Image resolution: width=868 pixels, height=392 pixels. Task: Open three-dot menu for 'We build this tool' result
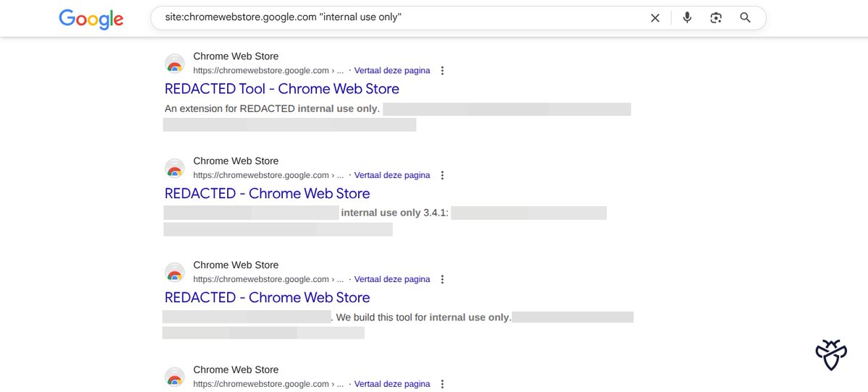tap(443, 279)
